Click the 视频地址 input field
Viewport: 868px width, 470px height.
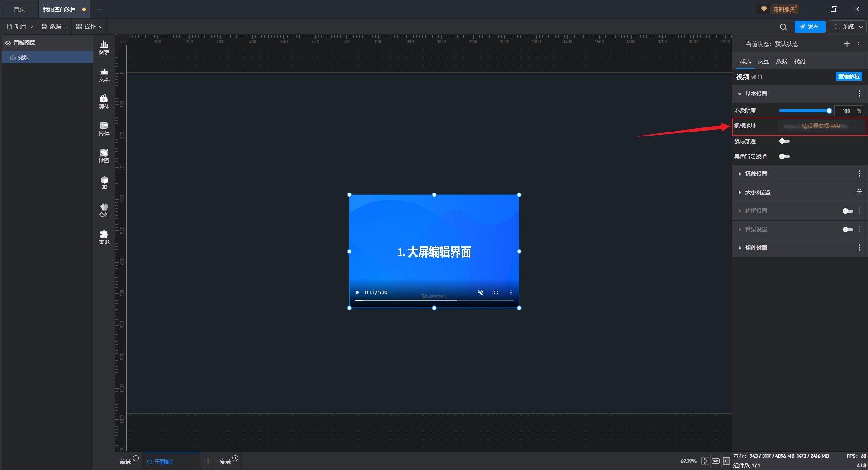pyautogui.click(x=820, y=126)
